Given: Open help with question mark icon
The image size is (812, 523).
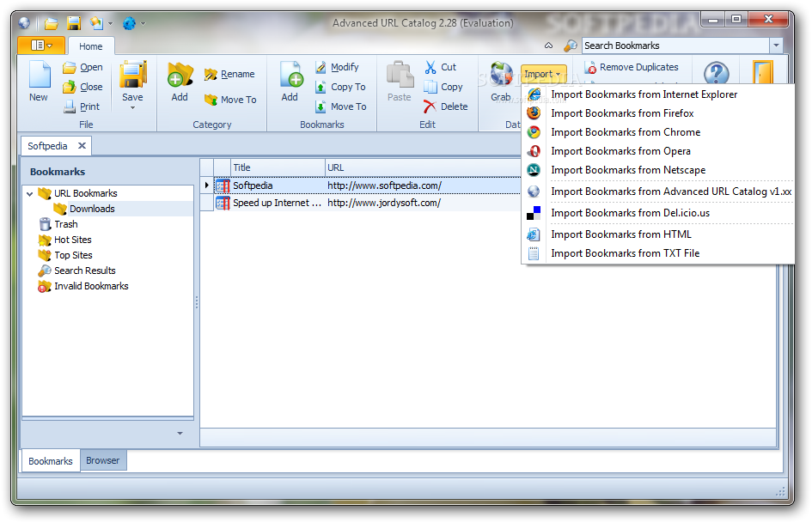Looking at the screenshot, I should 717,74.
